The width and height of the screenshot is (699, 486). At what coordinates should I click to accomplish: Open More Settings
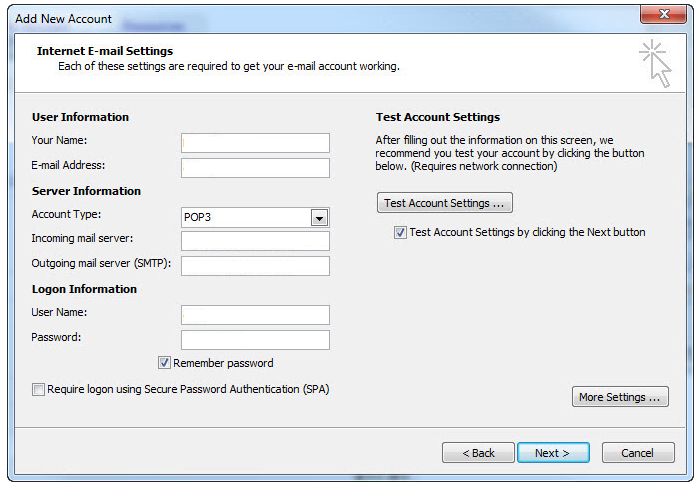click(620, 397)
